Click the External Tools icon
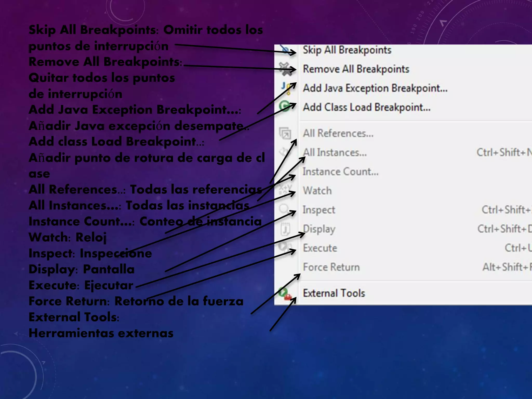Image resolution: width=532 pixels, height=399 pixels. click(x=285, y=294)
